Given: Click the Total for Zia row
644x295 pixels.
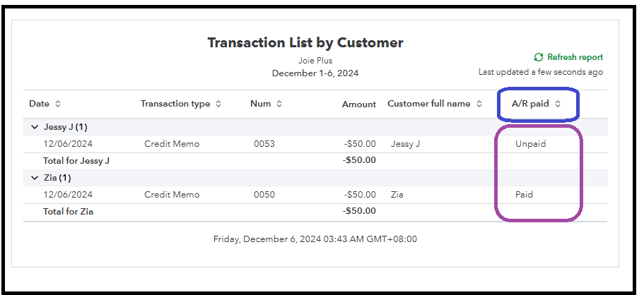Looking at the screenshot, I should (x=68, y=211).
